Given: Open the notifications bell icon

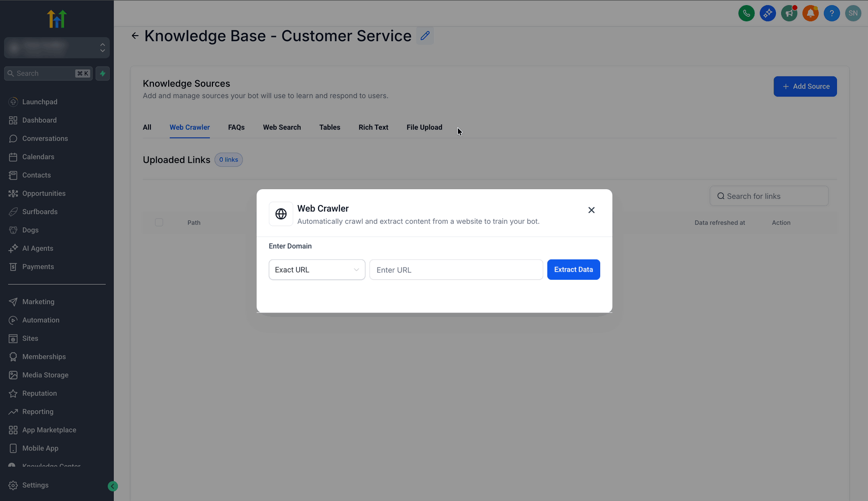Looking at the screenshot, I should (810, 13).
